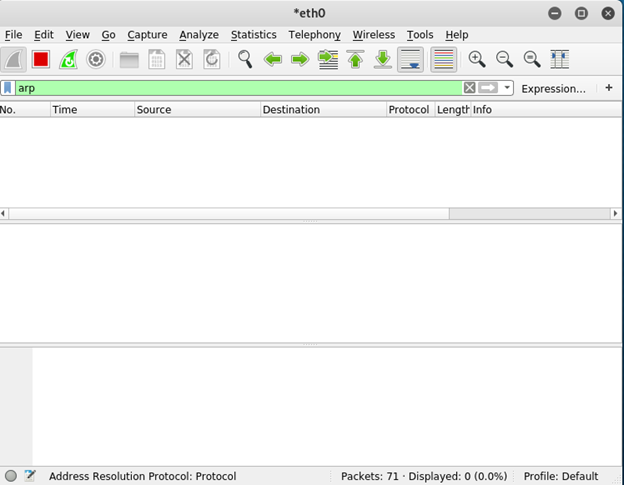Toggle auto-scroll during live capture

[x=410, y=60]
